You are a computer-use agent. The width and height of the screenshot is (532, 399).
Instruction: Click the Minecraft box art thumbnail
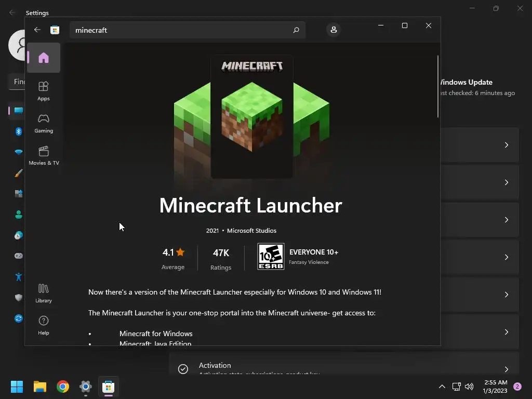click(x=252, y=116)
